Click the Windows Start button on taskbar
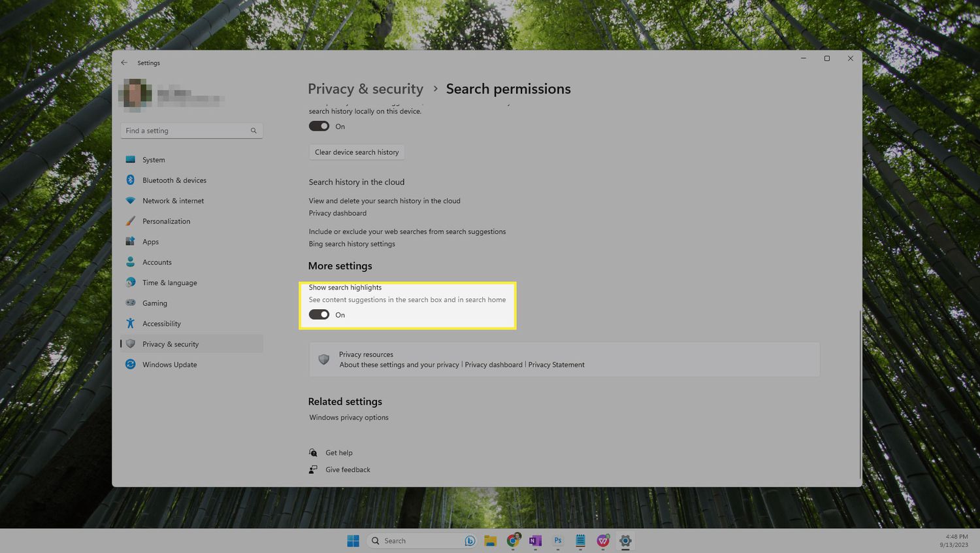The height and width of the screenshot is (553, 980). (353, 541)
